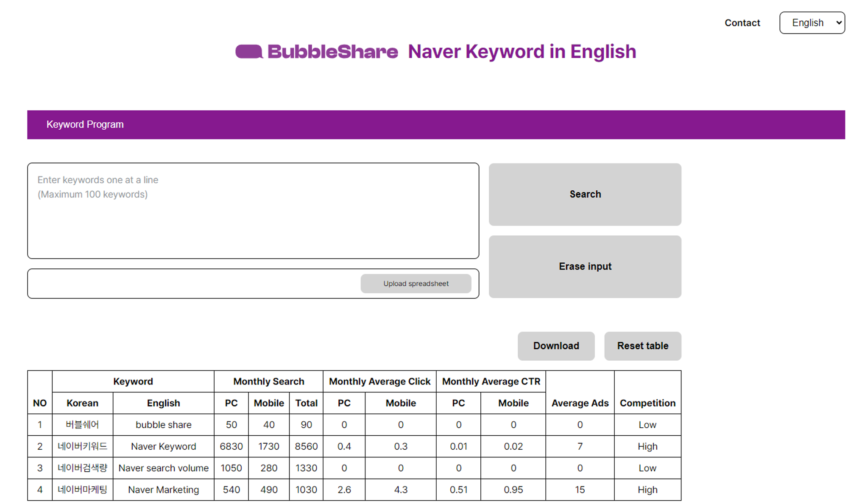
Task: Select the 네이버마케팅 keyword cell
Action: [82, 490]
